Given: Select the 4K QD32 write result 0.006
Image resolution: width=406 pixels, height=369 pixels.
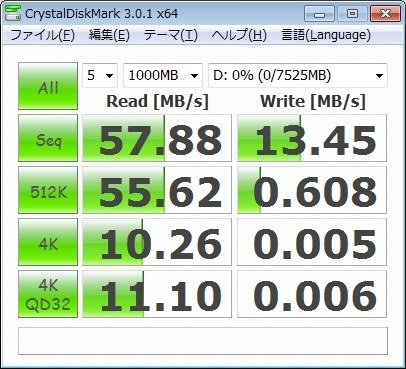Looking at the screenshot, I should (312, 294).
